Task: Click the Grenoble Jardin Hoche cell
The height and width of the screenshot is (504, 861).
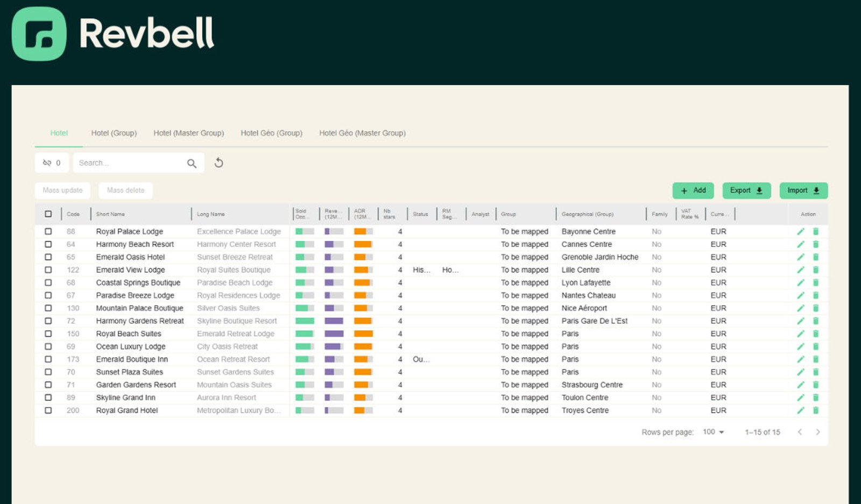Action: click(600, 257)
